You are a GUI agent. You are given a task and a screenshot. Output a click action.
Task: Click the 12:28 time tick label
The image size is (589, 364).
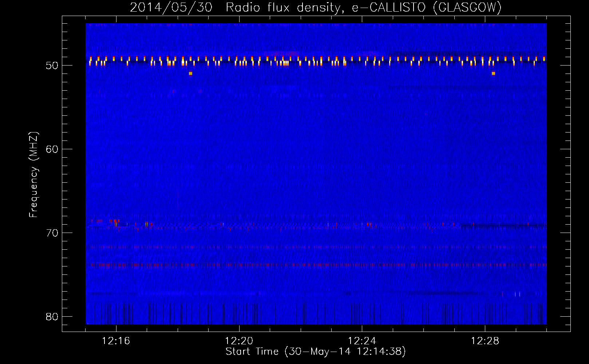485,341
